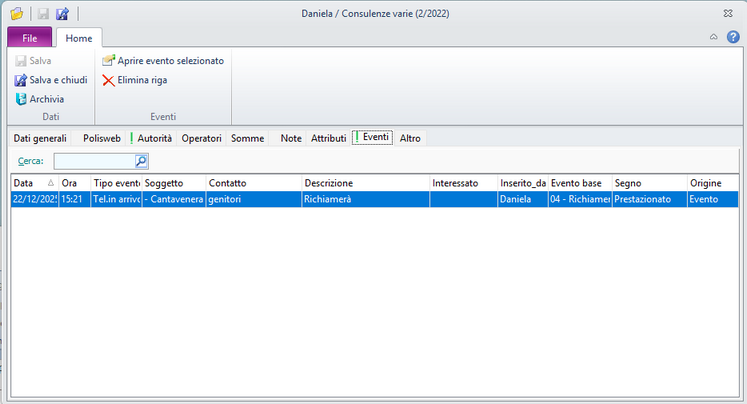Click the blue help question mark icon

point(733,37)
